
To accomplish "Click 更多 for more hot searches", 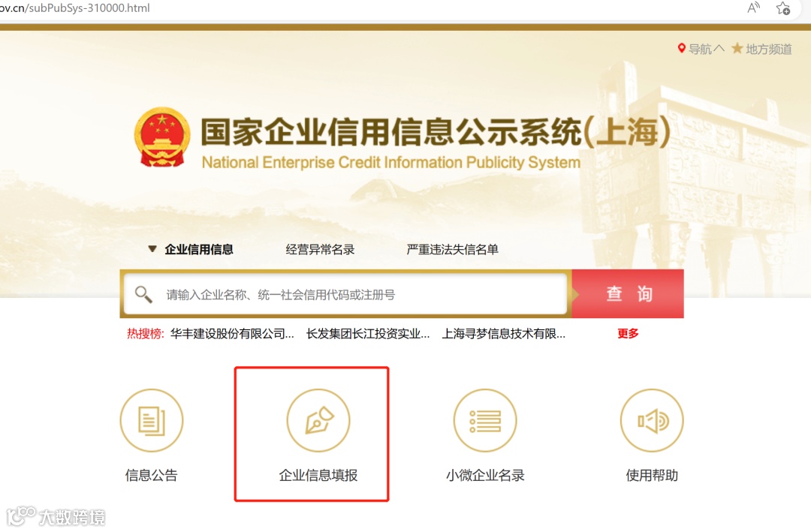I will 628,333.
